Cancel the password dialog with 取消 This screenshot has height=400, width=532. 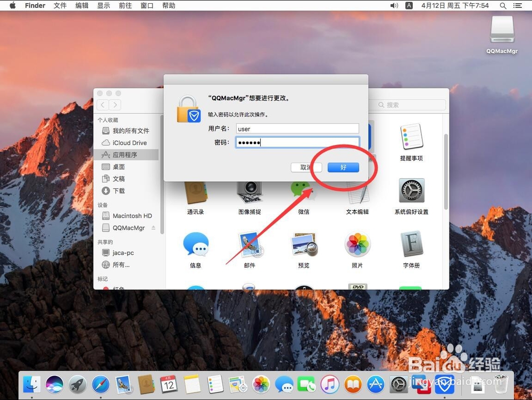[x=306, y=167]
